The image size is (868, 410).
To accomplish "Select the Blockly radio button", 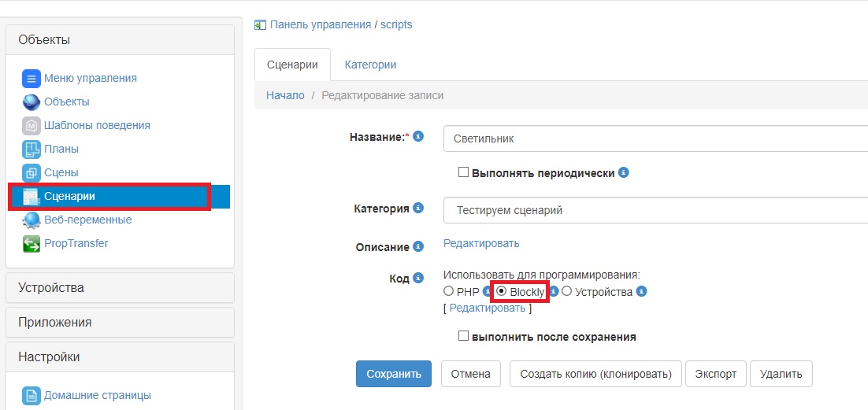I will [x=502, y=291].
